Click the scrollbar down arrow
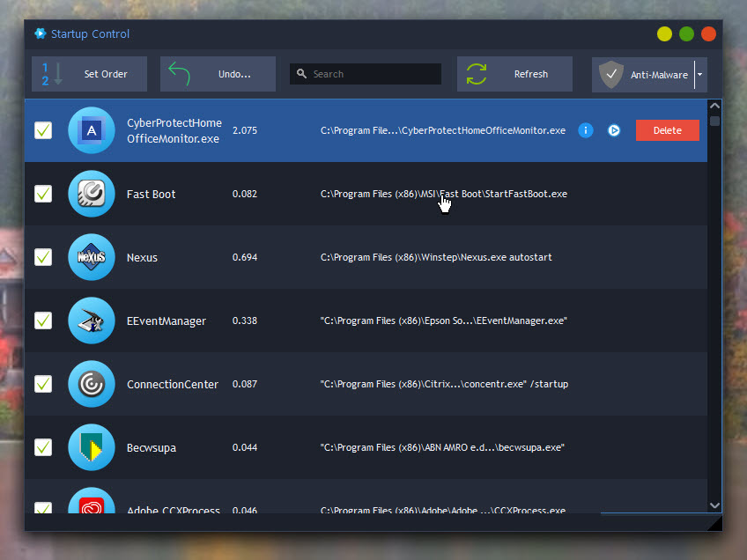 (714, 505)
